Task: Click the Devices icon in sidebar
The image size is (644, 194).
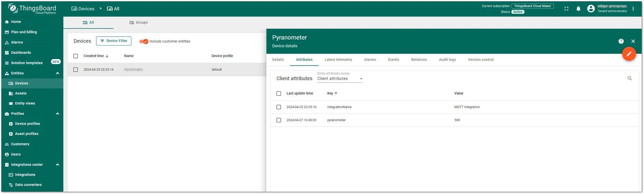Action: [x=11, y=84]
